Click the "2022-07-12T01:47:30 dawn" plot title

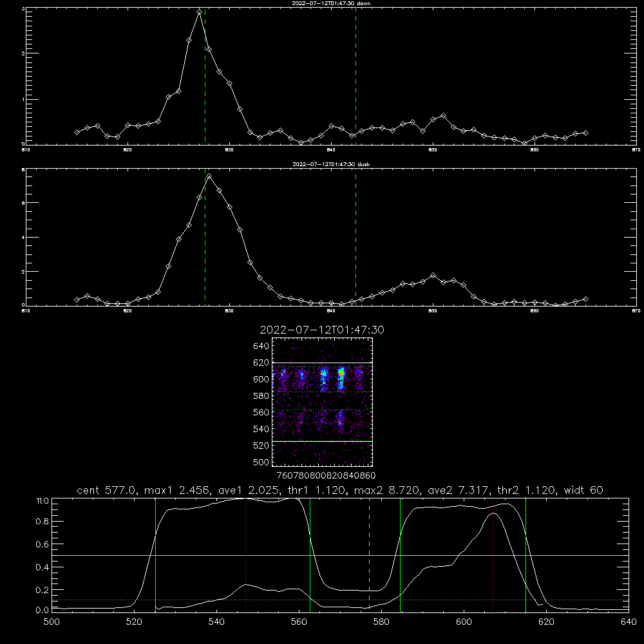331,3
